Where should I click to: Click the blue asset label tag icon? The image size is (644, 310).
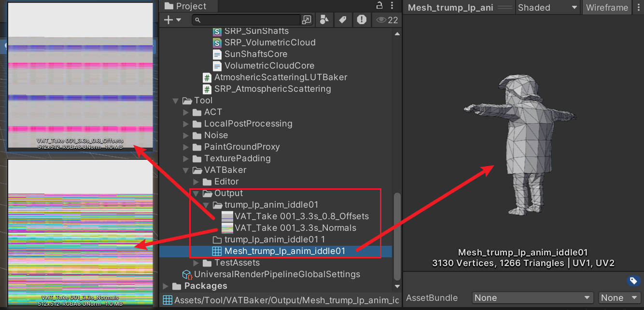633,281
